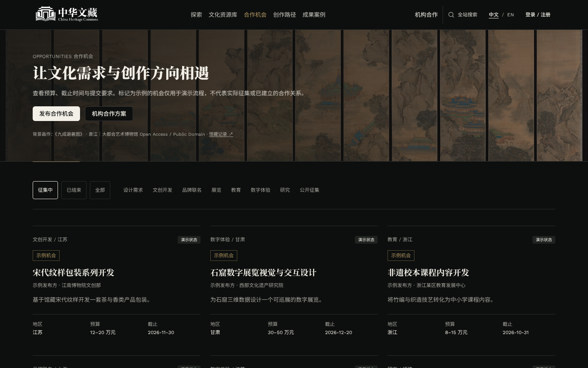Select the 全部 status filter
Image resolution: width=588 pixels, height=368 pixels.
coord(100,190)
